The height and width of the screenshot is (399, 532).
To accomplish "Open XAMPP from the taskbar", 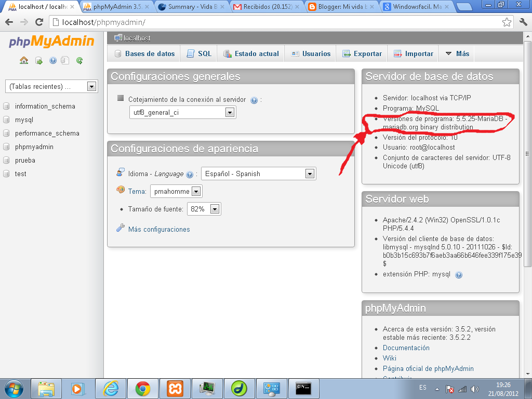I will (175, 389).
